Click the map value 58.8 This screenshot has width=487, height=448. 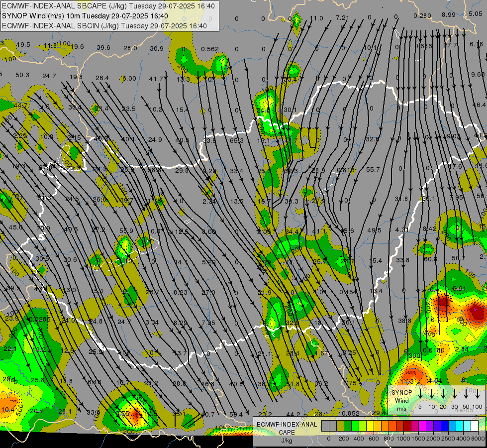tap(154, 170)
